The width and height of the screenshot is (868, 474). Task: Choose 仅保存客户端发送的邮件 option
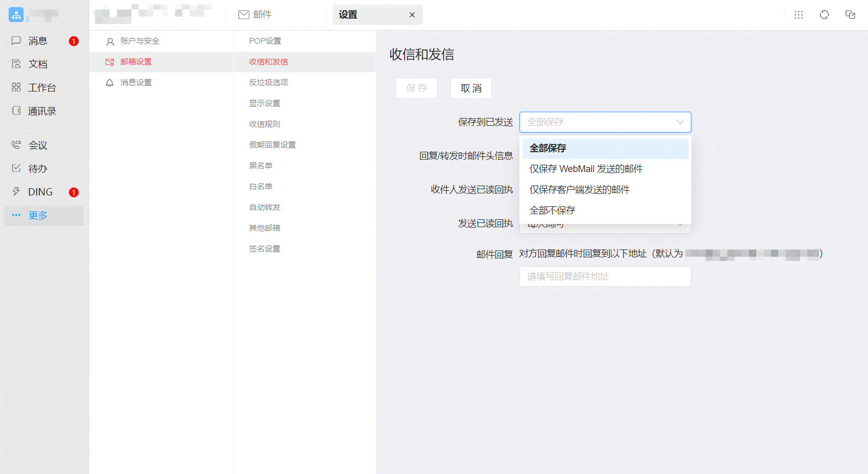pos(605,190)
